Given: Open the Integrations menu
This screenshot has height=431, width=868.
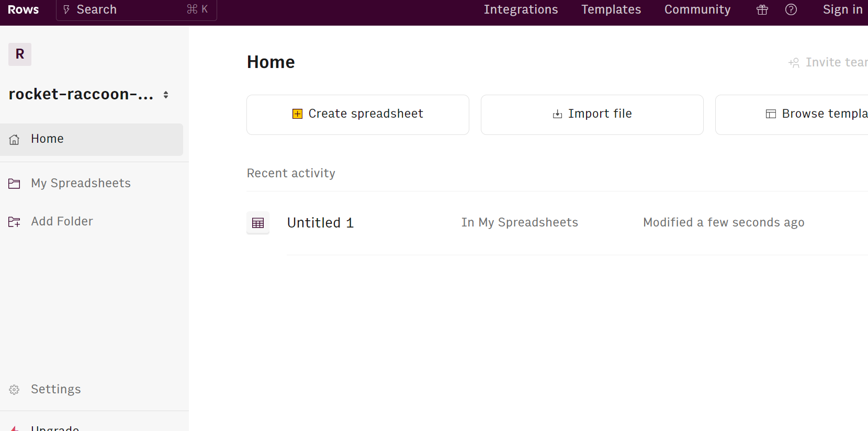Looking at the screenshot, I should point(521,10).
